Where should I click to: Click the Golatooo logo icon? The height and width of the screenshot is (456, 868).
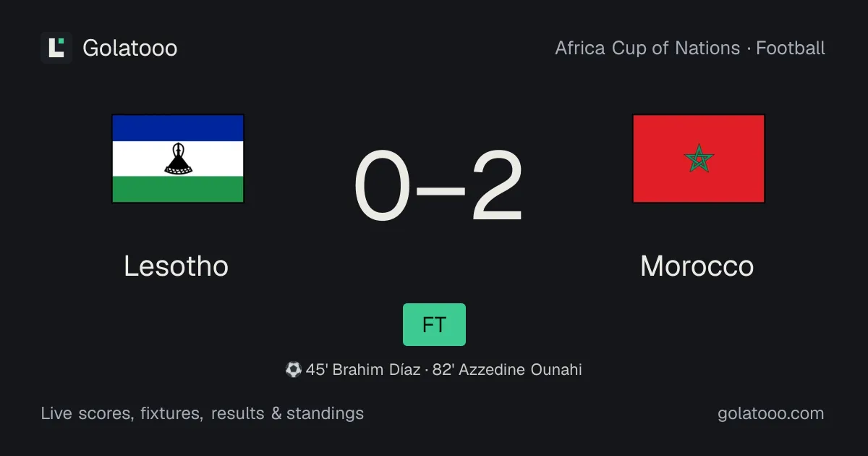click(x=56, y=48)
